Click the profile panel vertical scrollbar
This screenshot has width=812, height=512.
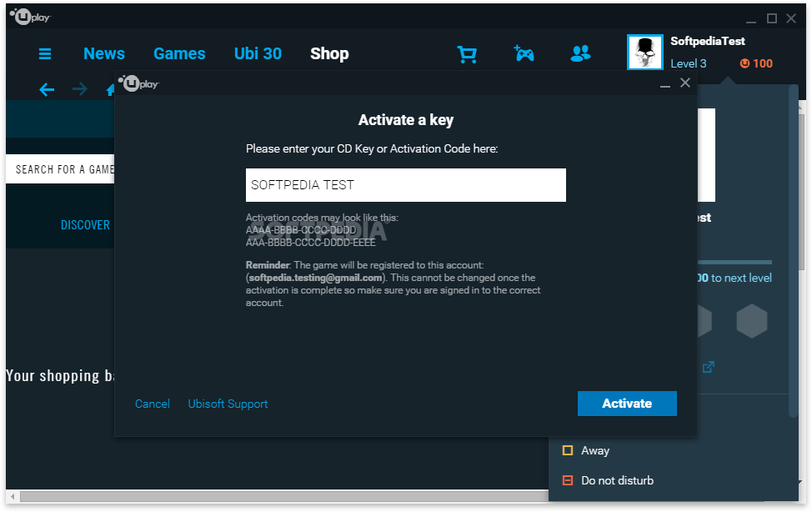coord(794,251)
